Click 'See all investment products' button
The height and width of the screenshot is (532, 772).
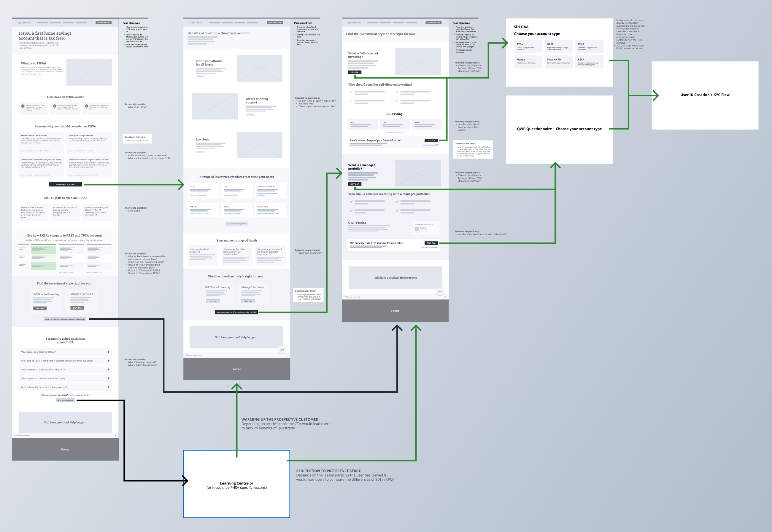tap(236, 224)
